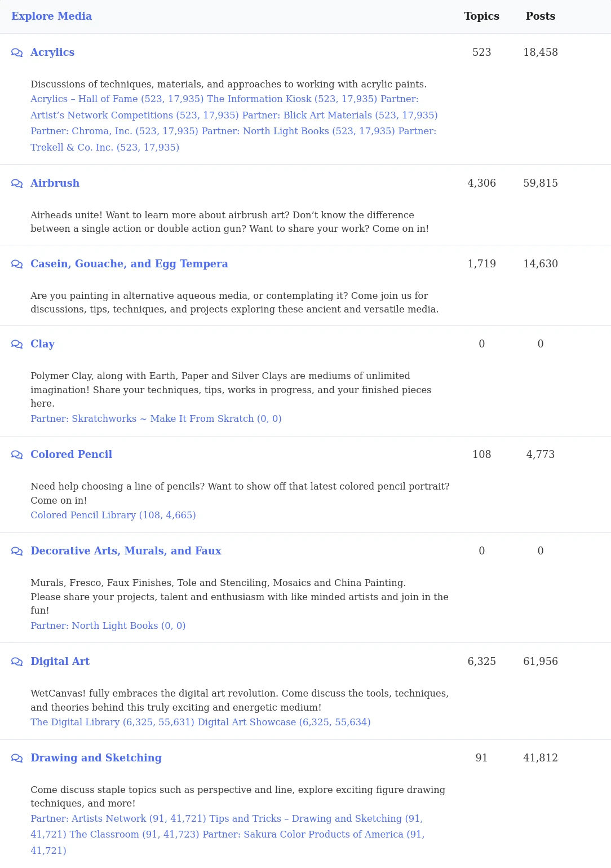
Task: Go to the Airbrush forum
Action: [55, 183]
